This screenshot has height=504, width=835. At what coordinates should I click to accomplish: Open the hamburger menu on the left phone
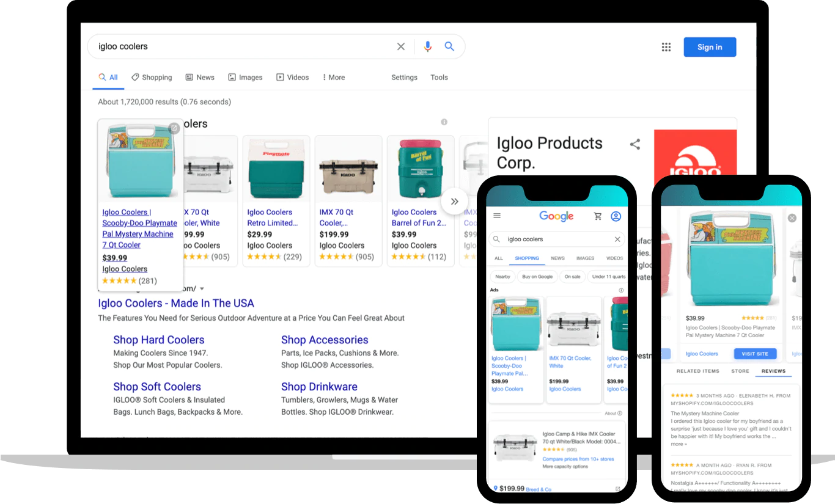pyautogui.click(x=497, y=216)
